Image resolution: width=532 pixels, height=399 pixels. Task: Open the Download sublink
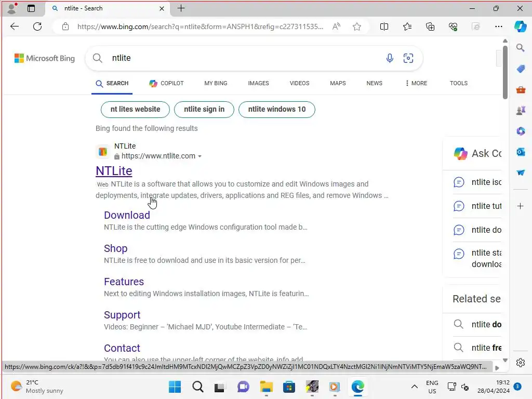[x=127, y=215]
